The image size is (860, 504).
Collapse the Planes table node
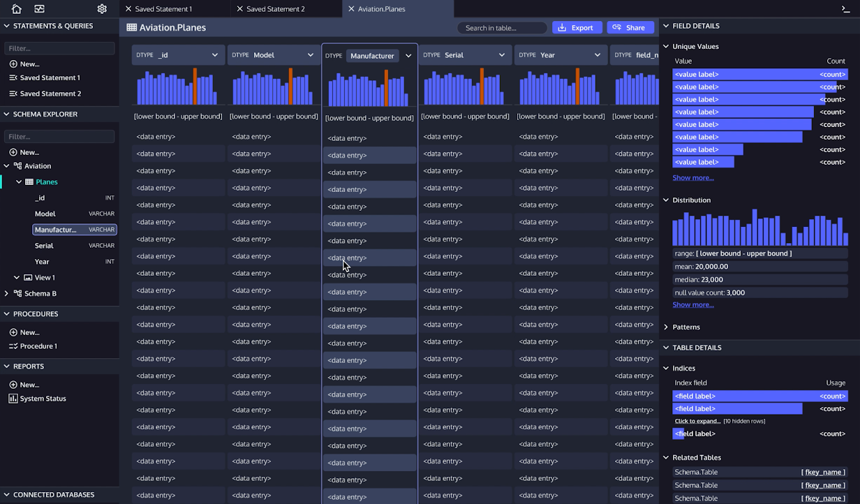coord(20,182)
